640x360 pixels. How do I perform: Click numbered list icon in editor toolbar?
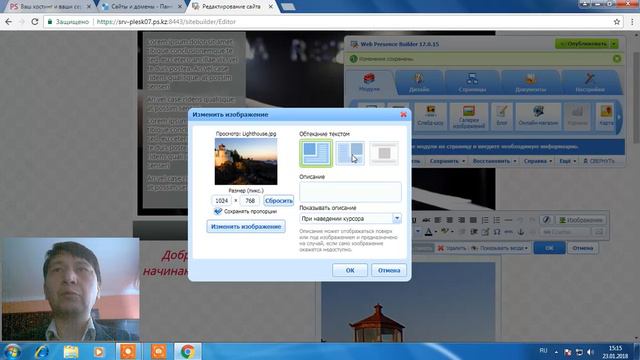coord(485,220)
